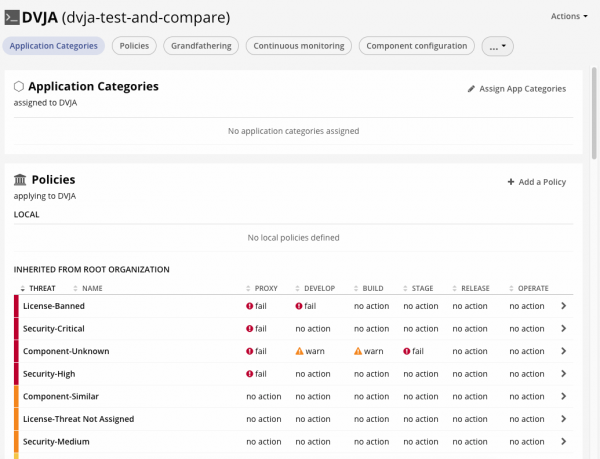Select the Continuous monitoring tab
This screenshot has height=459, width=600.
tap(299, 46)
